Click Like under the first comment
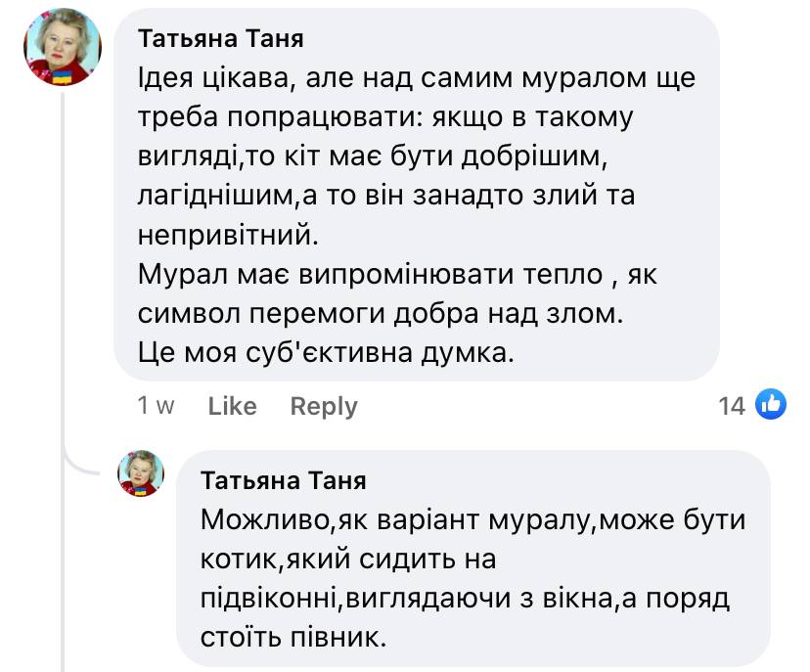Screen dimensions: 810x672 tap(231, 405)
